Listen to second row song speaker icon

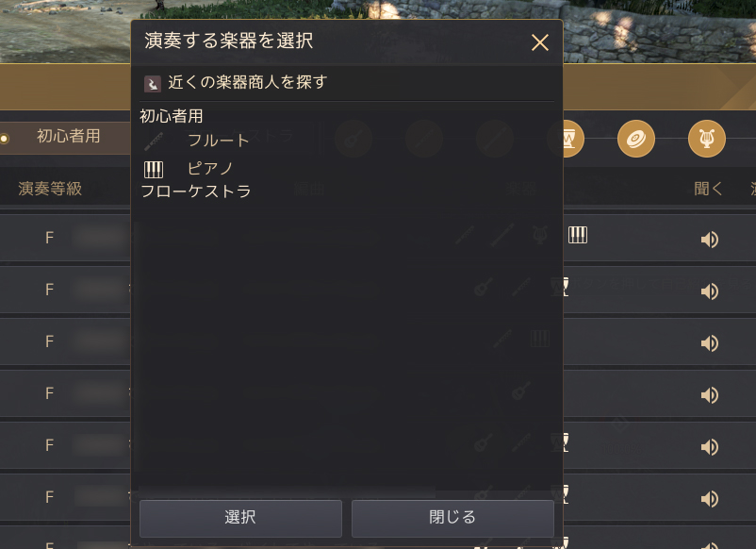pos(709,291)
